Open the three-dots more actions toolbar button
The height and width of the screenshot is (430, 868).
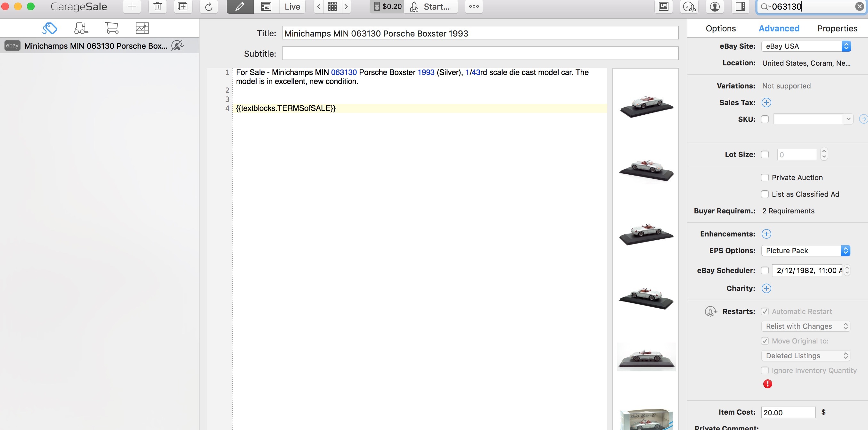point(474,6)
